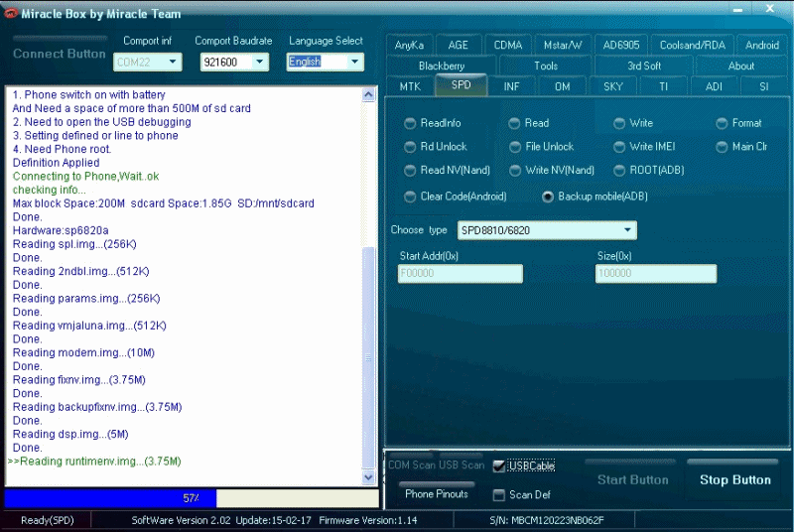
Task: Open the Blackberry tab
Action: pyautogui.click(x=442, y=66)
